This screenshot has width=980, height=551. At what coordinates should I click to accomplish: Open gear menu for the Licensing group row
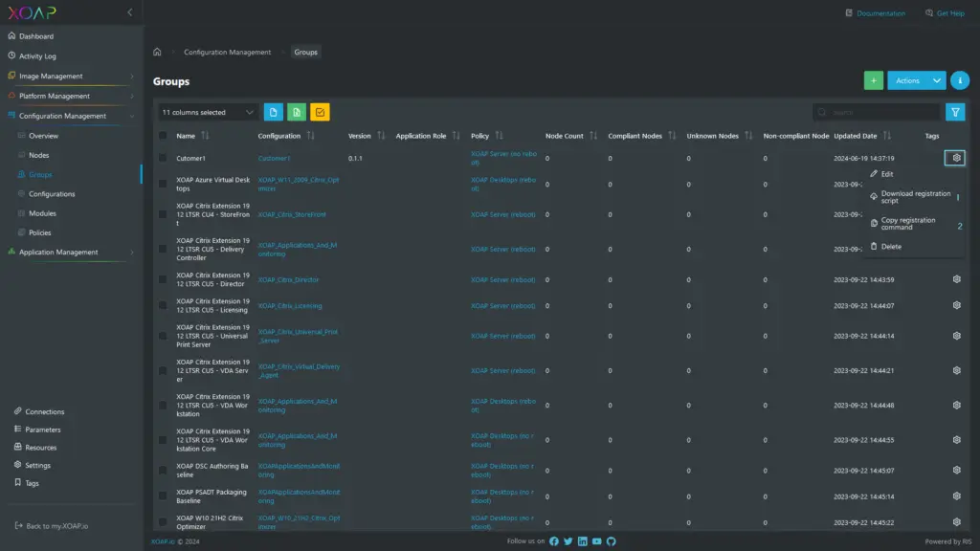point(956,305)
